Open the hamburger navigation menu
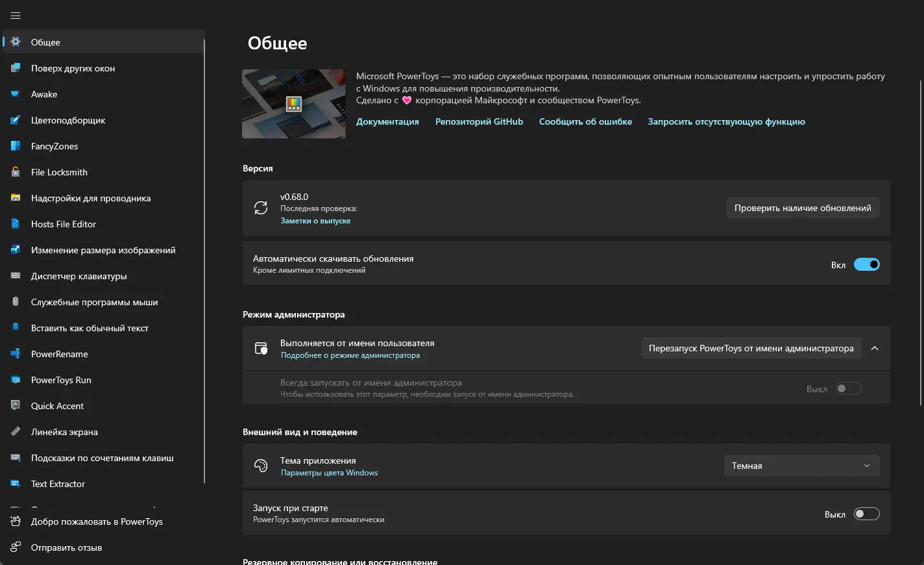Screen dimensions: 924x565 tap(16, 16)
